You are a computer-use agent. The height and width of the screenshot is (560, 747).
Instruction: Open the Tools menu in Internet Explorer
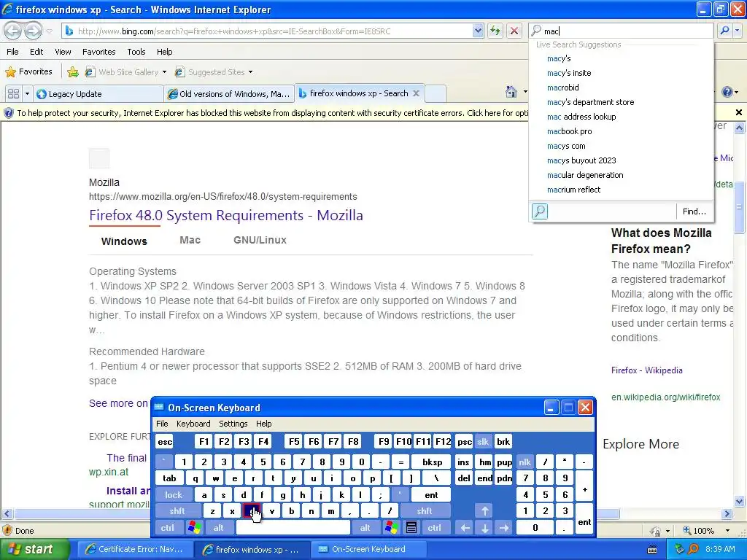click(136, 52)
